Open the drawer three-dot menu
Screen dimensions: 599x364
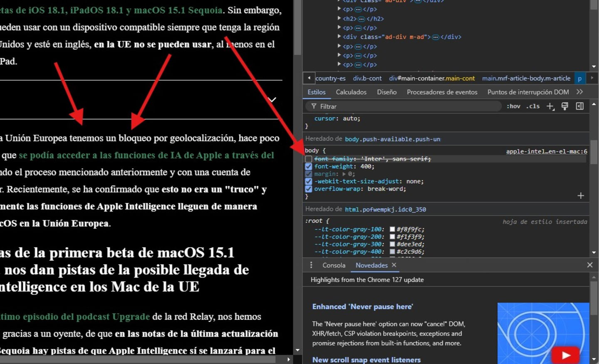point(311,265)
